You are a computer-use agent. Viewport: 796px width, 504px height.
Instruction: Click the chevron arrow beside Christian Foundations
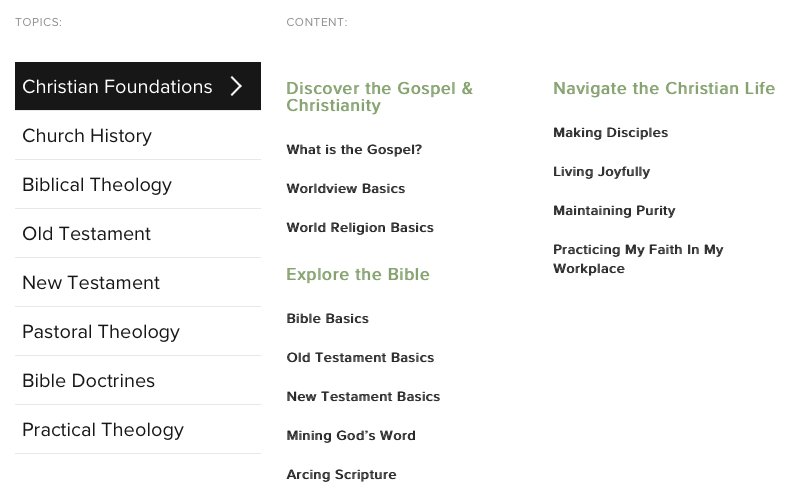(236, 87)
